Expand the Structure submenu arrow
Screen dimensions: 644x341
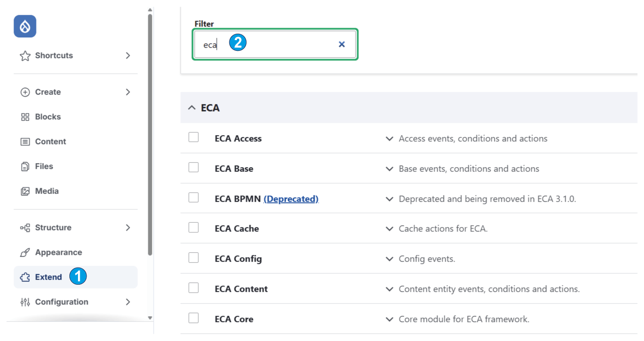(x=128, y=227)
